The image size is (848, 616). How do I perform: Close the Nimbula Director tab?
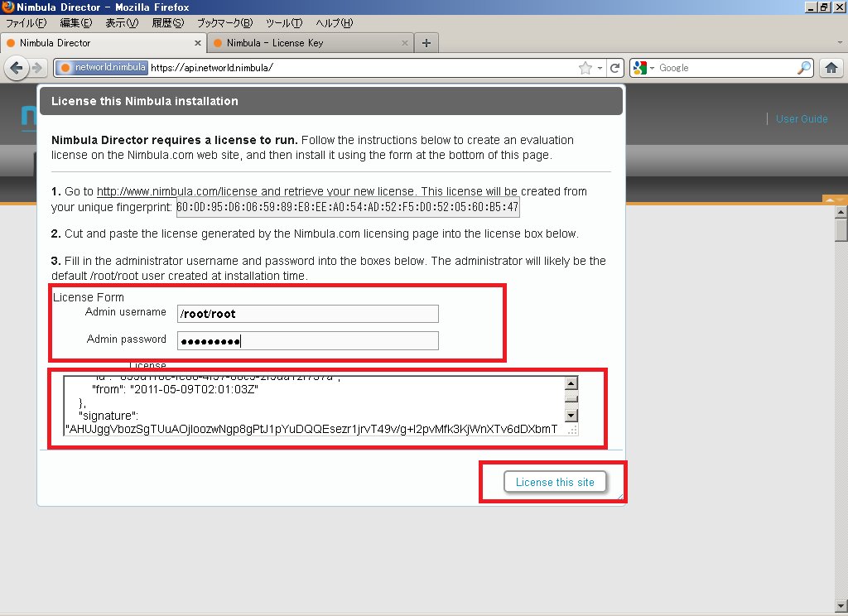pos(197,43)
